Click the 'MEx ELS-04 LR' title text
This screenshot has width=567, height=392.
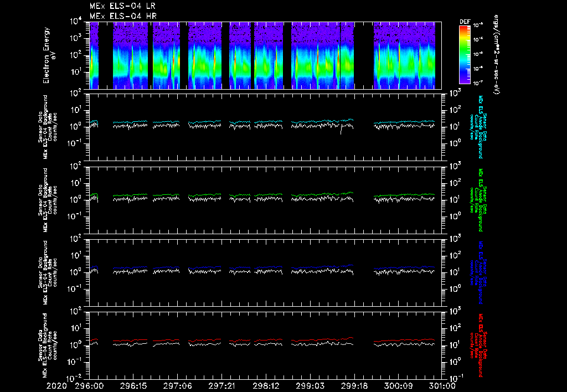(122, 6)
